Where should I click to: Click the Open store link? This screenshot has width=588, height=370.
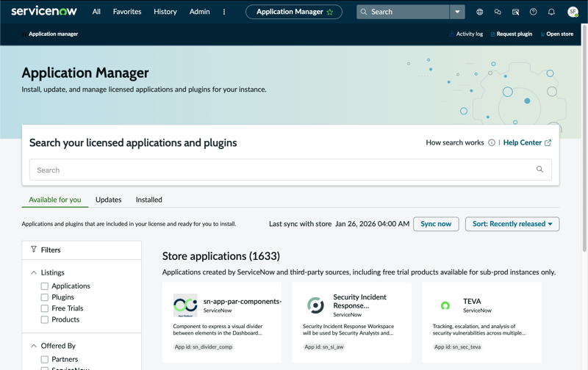coord(559,34)
